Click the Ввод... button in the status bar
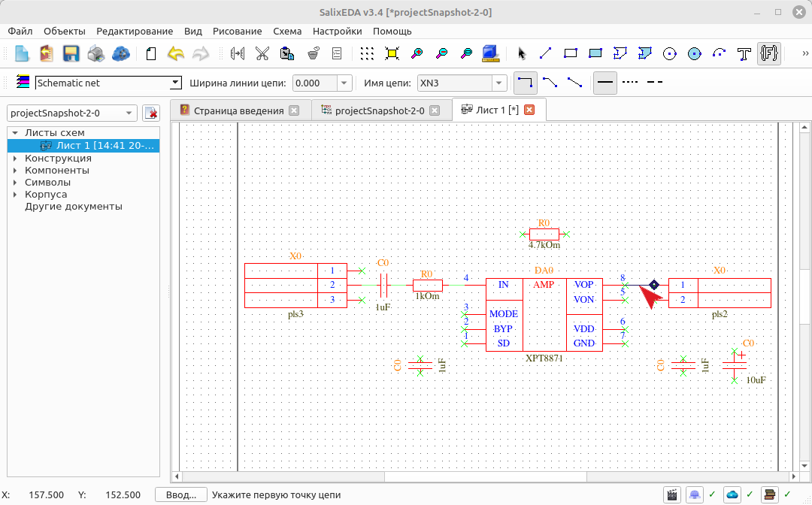This screenshot has width=812, height=505. pyautogui.click(x=180, y=494)
